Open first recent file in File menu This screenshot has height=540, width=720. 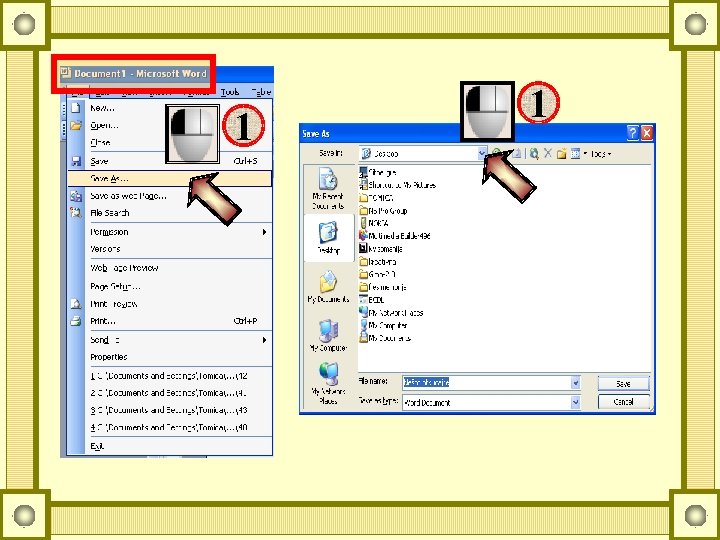pos(169,376)
